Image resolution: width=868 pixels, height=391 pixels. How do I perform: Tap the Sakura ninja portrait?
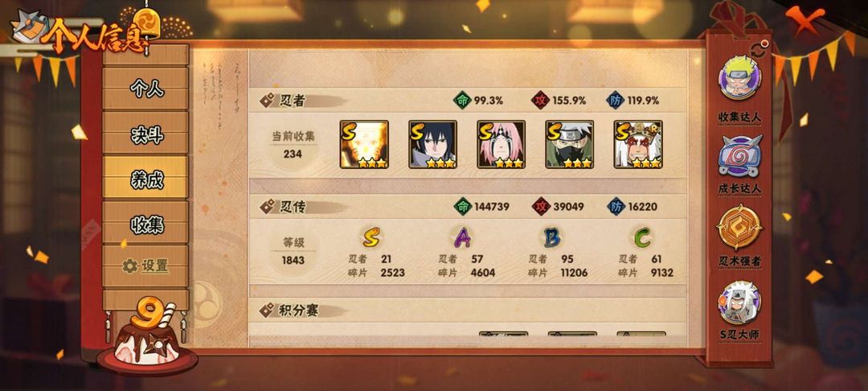coord(501,145)
